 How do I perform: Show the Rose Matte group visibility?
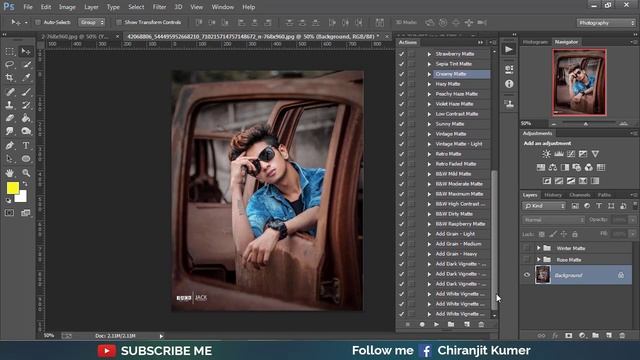coord(527,260)
